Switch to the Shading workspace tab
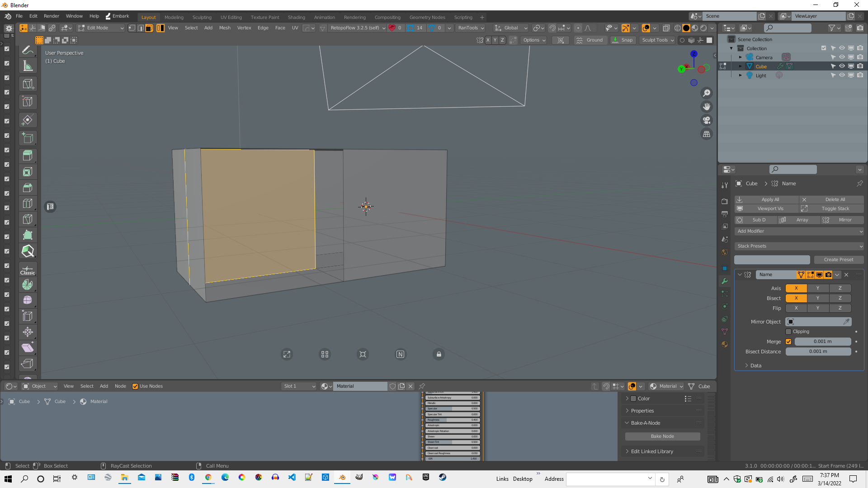868x488 pixels. pyautogui.click(x=297, y=18)
